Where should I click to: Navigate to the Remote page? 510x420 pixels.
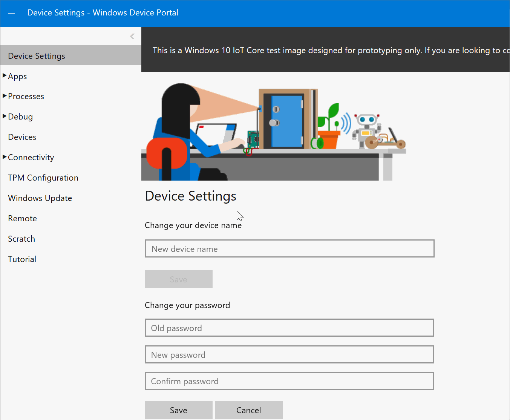click(x=23, y=219)
